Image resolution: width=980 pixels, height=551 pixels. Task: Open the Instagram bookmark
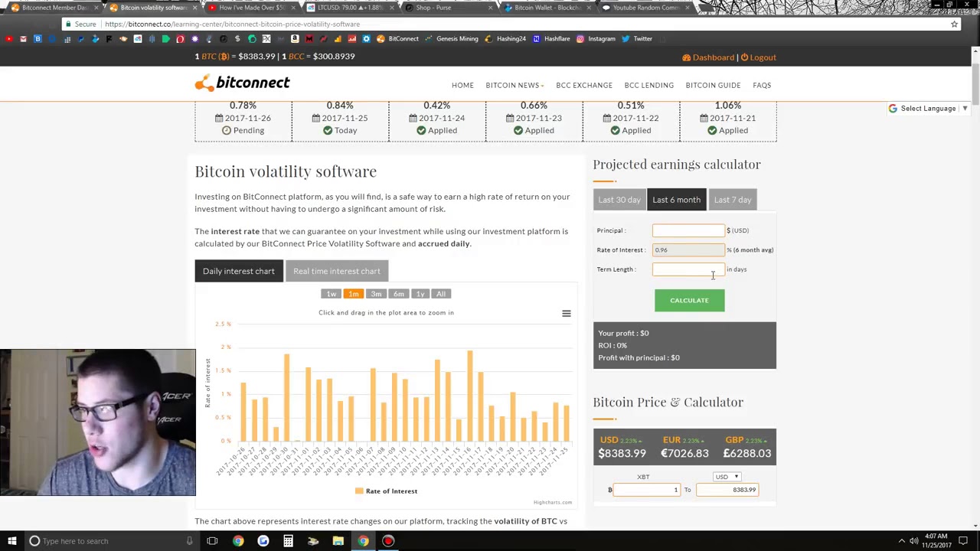pos(596,39)
